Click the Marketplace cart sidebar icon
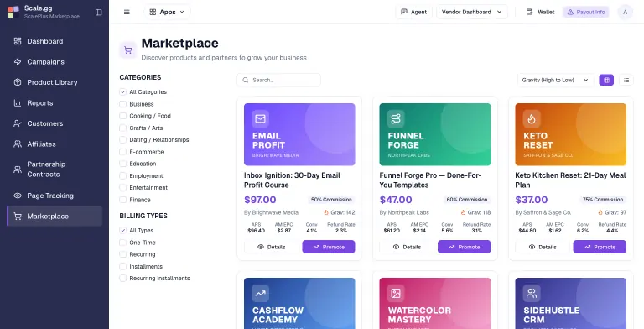The width and height of the screenshot is (644, 329). click(18, 217)
